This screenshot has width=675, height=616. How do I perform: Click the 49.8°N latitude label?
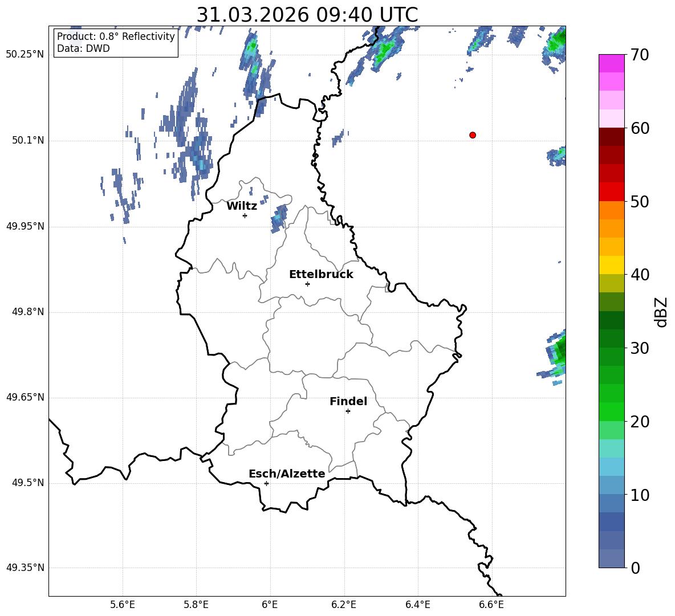tap(28, 312)
